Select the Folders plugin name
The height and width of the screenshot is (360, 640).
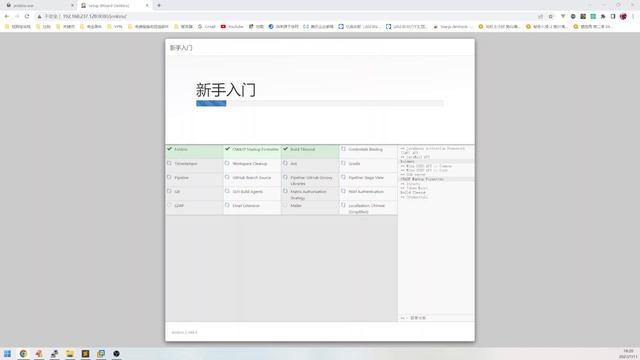pyautogui.click(x=181, y=149)
